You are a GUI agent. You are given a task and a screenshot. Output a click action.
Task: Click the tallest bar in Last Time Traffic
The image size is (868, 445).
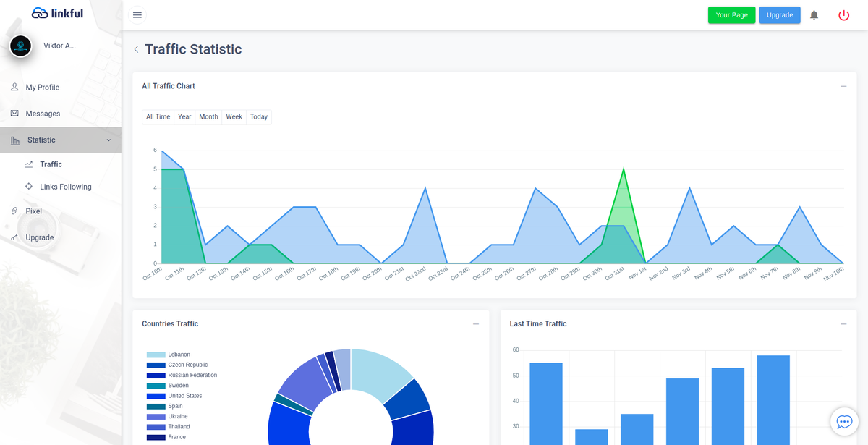[x=773, y=400]
